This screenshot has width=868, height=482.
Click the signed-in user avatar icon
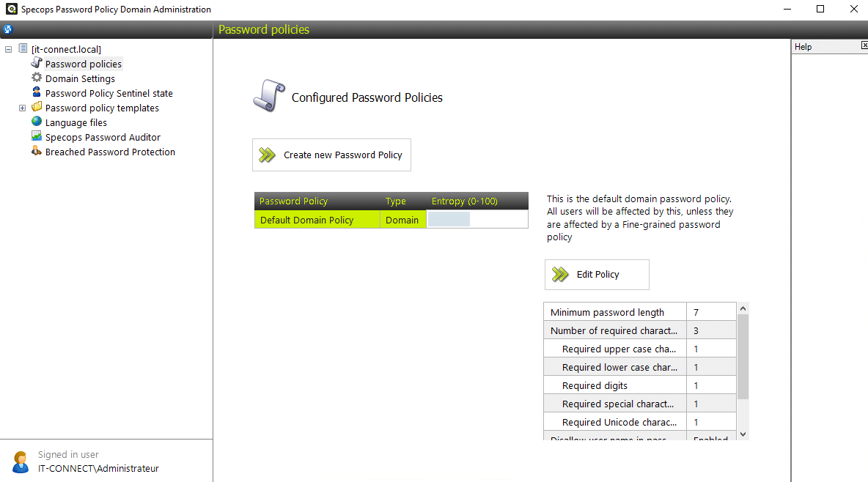pos(21,461)
